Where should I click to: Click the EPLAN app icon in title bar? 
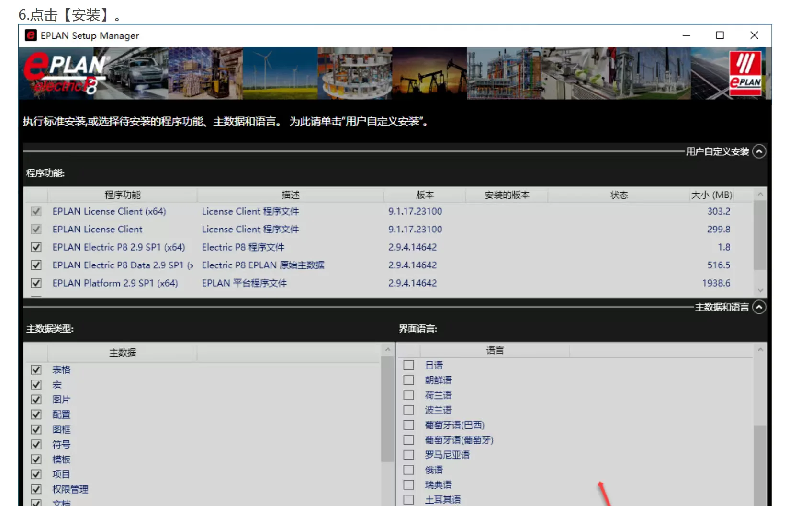pos(31,35)
